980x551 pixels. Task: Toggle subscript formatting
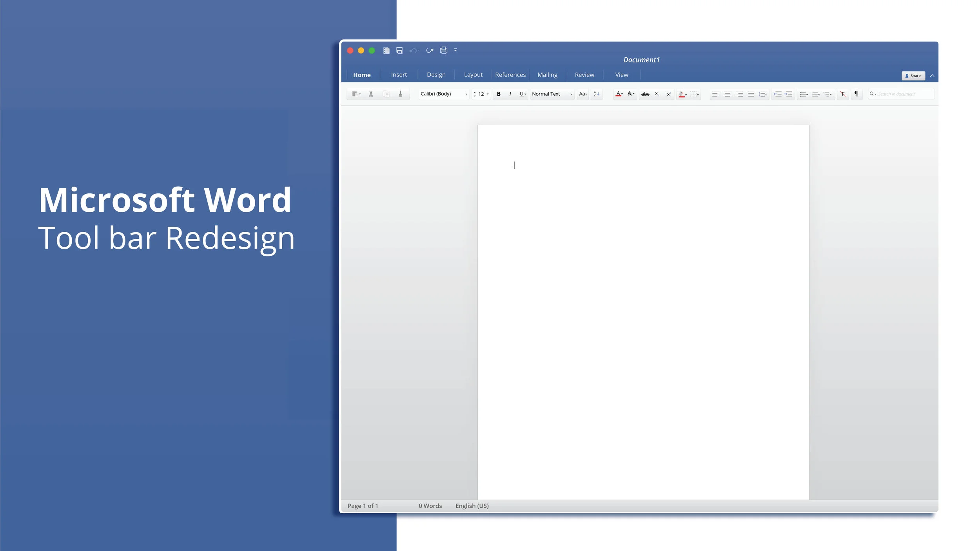point(657,94)
